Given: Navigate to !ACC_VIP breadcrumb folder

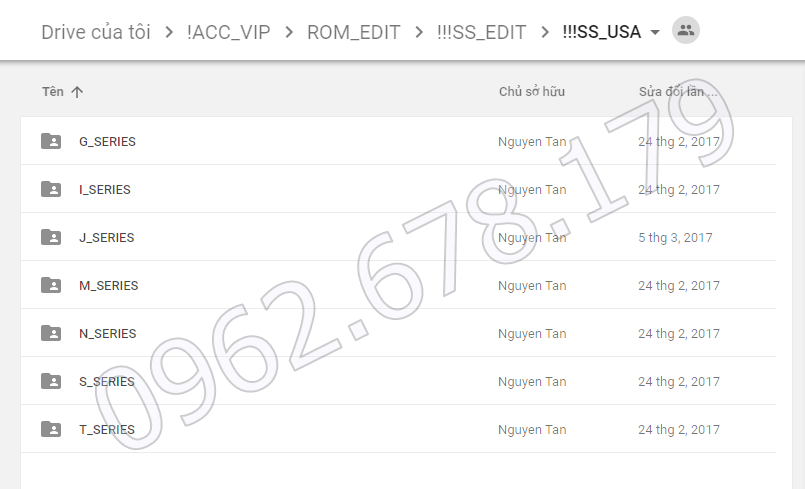Looking at the screenshot, I should [228, 32].
